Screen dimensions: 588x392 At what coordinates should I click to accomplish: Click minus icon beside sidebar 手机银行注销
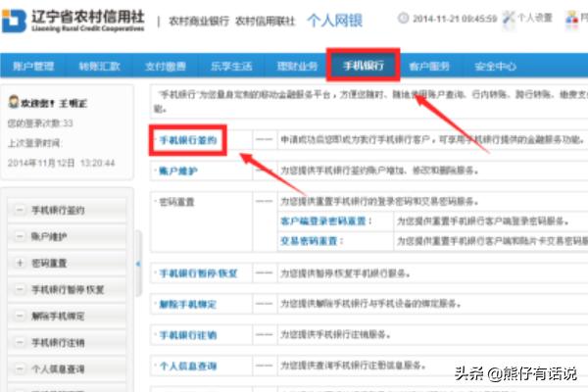(x=20, y=342)
